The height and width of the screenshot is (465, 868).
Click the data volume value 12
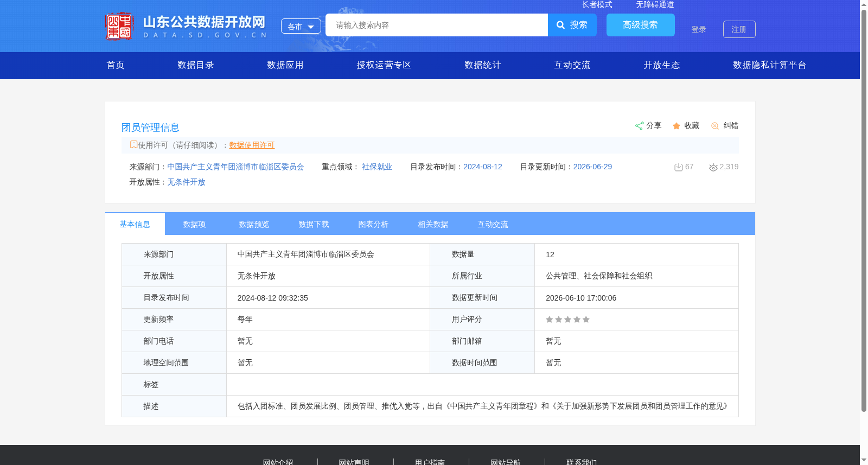[550, 254]
